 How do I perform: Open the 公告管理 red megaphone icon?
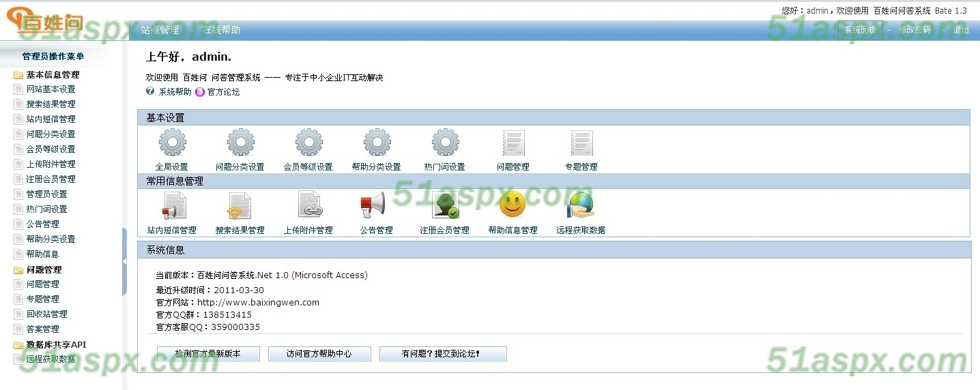coord(373,205)
